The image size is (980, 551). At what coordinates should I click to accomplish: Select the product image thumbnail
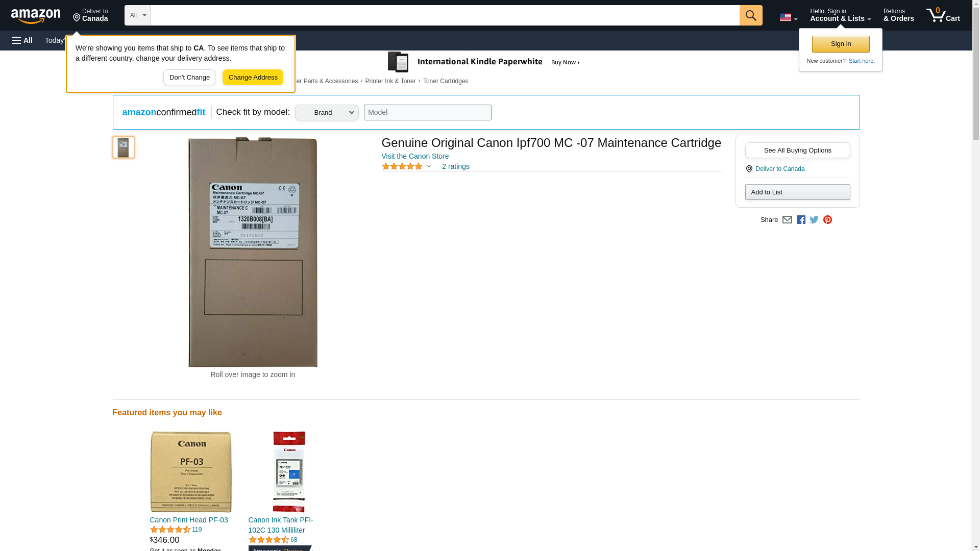pyautogui.click(x=124, y=147)
